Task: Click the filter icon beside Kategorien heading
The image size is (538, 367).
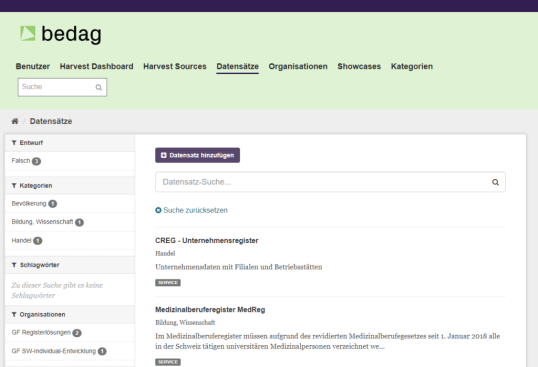Action: click(14, 186)
